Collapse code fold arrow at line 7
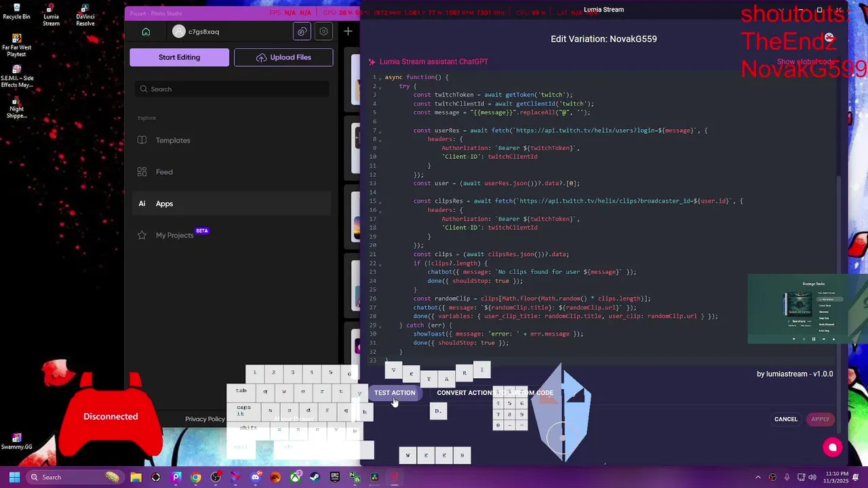The image size is (868, 488). 380,131
